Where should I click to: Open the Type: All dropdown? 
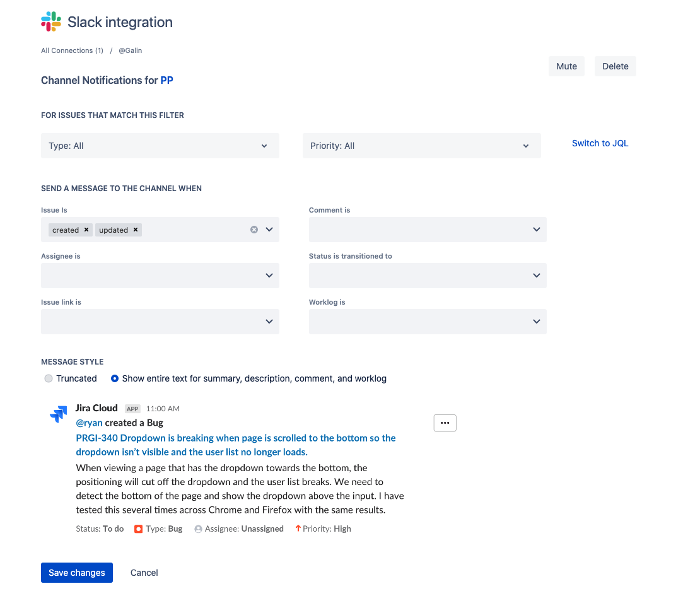click(160, 146)
